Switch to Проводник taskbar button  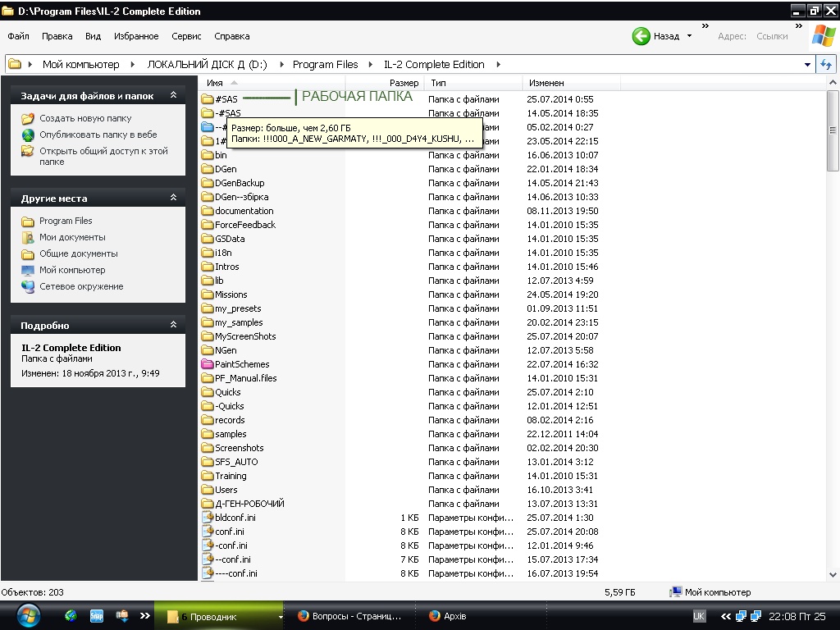218,616
